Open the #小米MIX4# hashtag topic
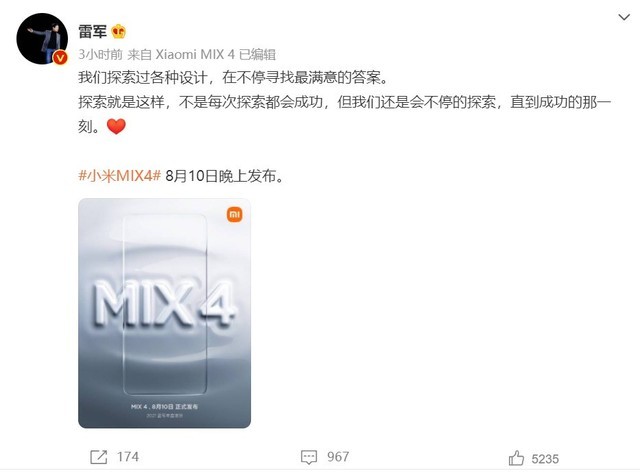The height and width of the screenshot is (473, 640). click(120, 176)
